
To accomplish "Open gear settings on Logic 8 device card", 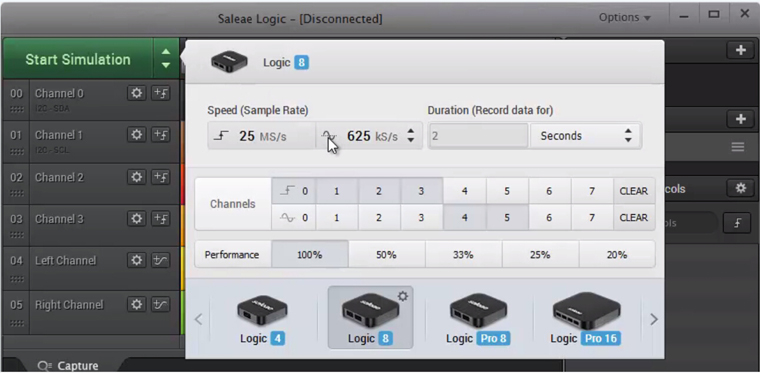I will coord(403,296).
